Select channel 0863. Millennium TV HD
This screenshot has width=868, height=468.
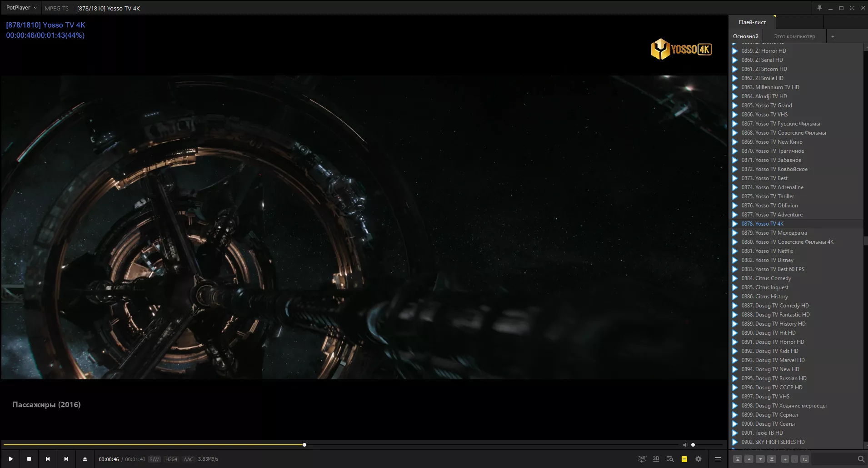pos(797,87)
